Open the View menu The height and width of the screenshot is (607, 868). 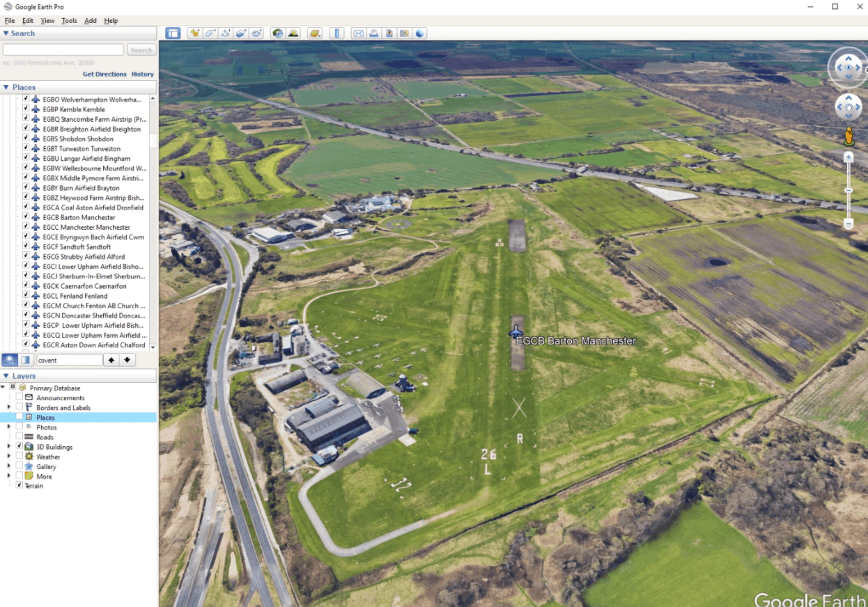(x=47, y=21)
